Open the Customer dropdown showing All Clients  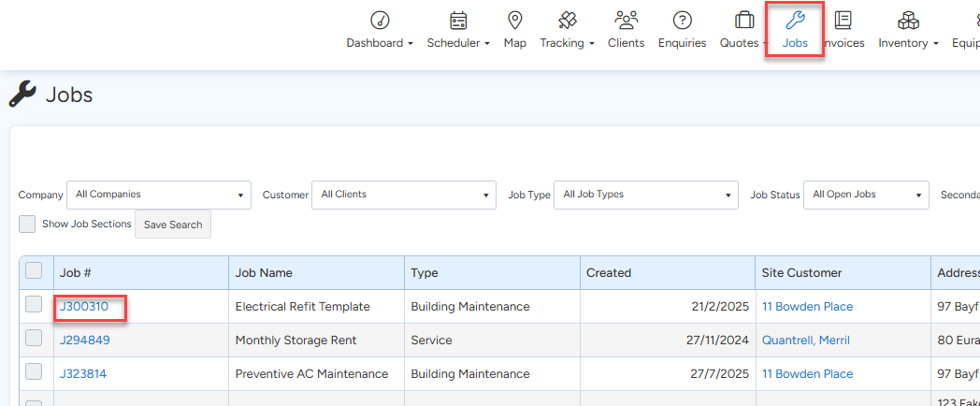404,195
